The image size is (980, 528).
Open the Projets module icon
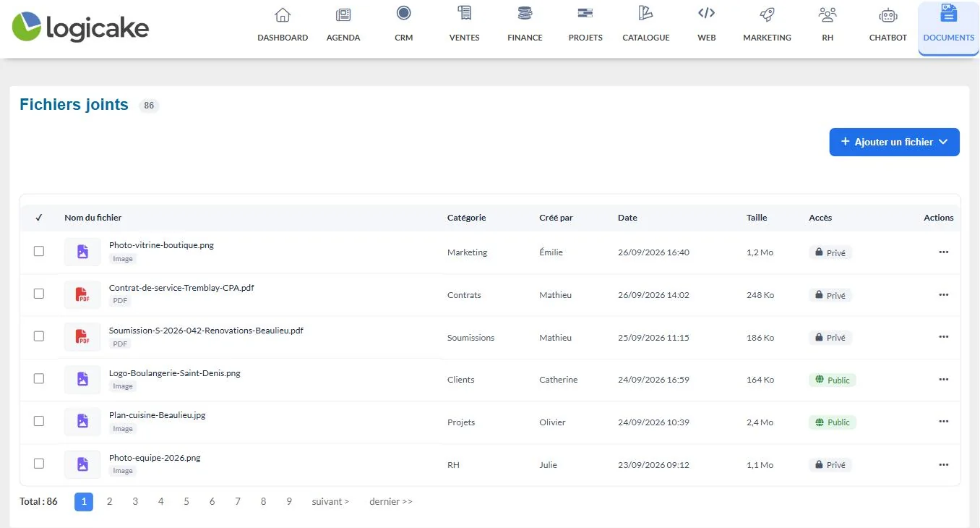click(x=585, y=13)
